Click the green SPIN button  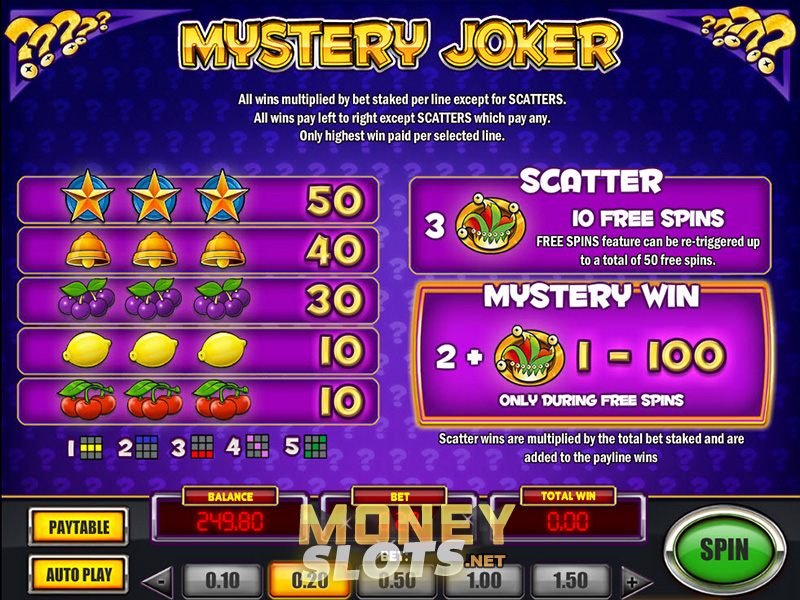coord(724,550)
